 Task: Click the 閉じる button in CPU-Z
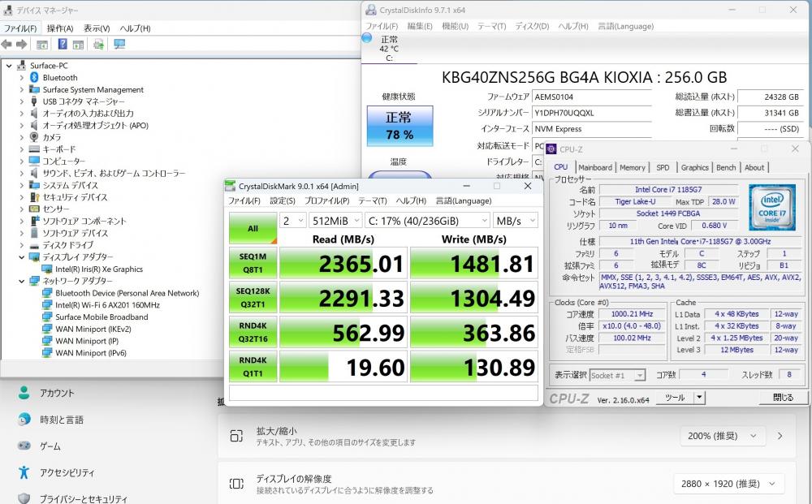[x=783, y=398]
